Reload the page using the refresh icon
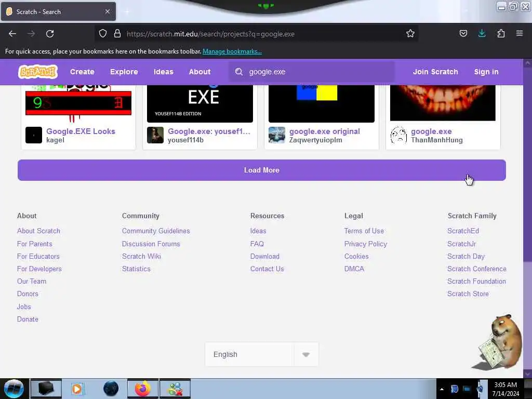The height and width of the screenshot is (399, 532). [50, 34]
